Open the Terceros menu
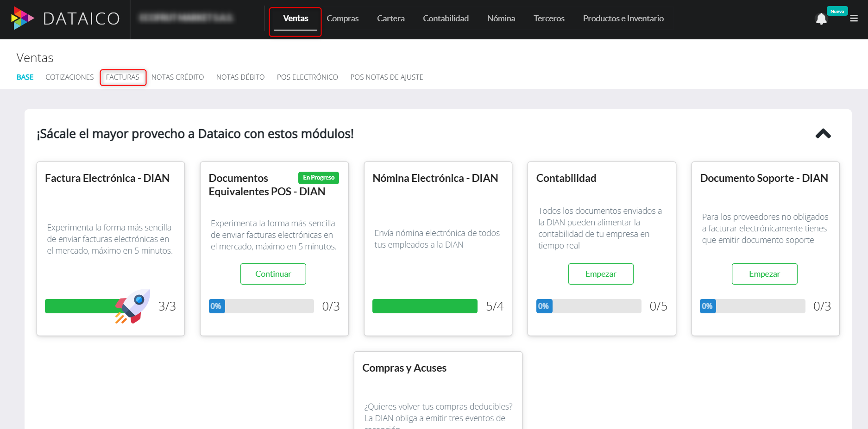This screenshot has height=429, width=868. (549, 19)
